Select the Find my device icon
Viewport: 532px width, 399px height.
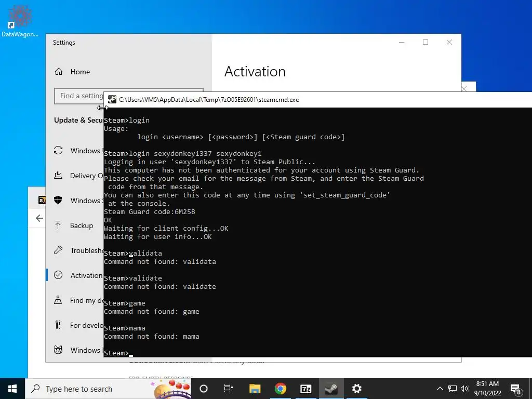58,300
